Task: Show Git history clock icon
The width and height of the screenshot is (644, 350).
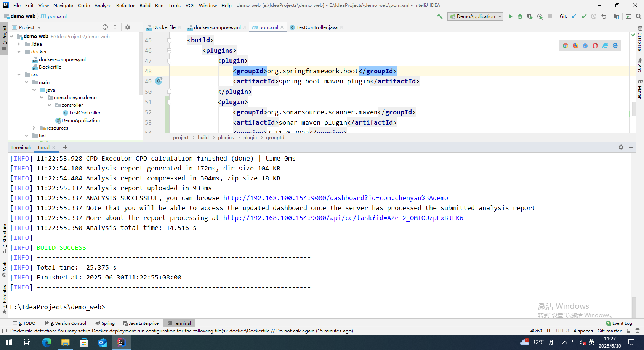Action: point(594,16)
